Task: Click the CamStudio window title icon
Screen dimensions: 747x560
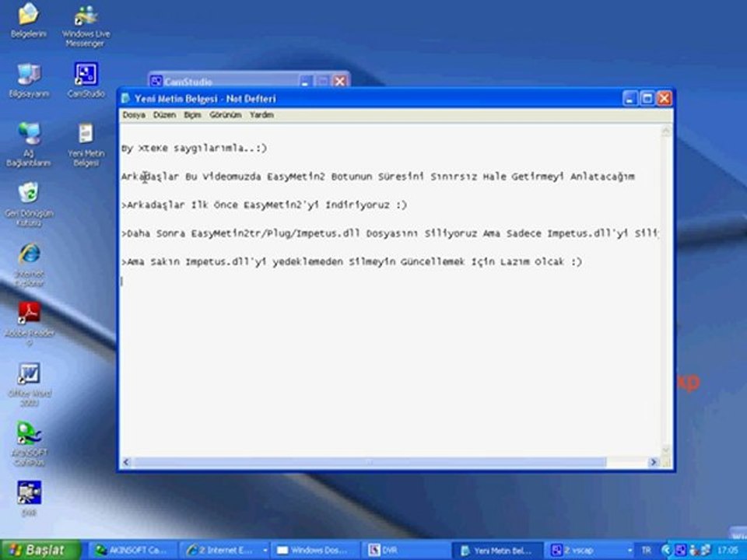Action: pos(156,81)
